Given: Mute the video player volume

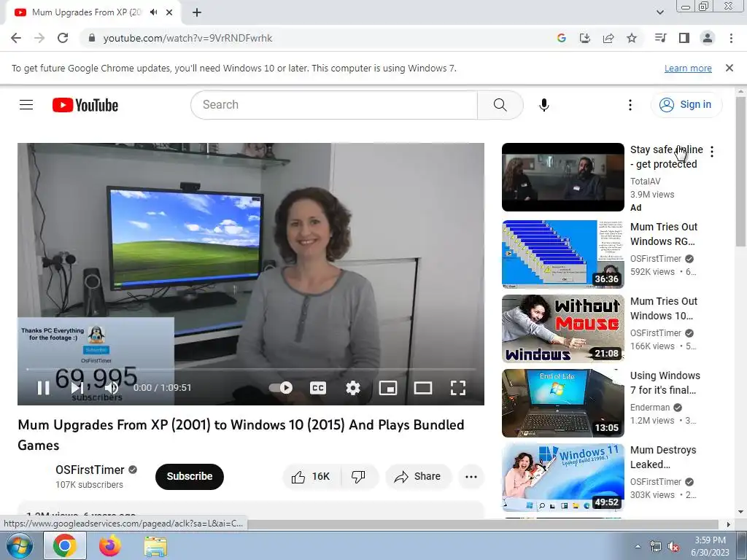Looking at the screenshot, I should (112, 388).
